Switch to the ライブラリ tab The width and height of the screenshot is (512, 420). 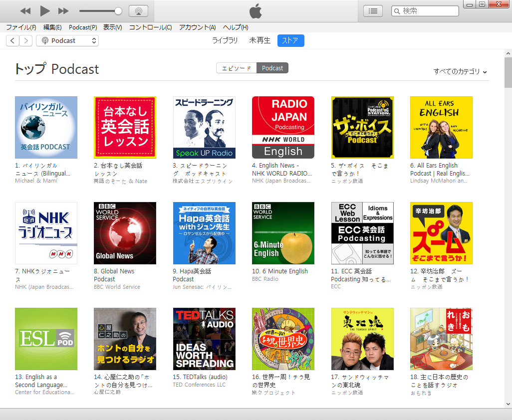[x=225, y=40]
